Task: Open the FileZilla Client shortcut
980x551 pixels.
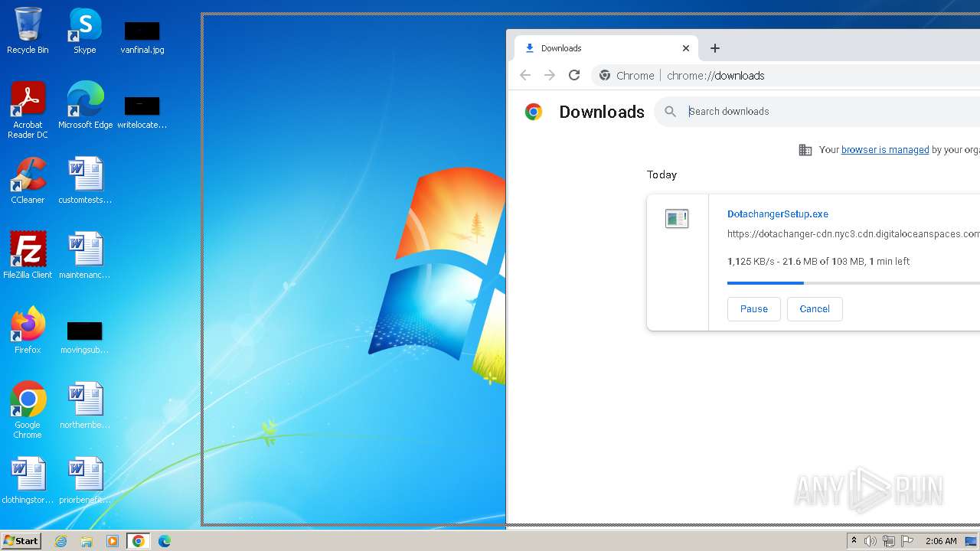Action: (28, 256)
